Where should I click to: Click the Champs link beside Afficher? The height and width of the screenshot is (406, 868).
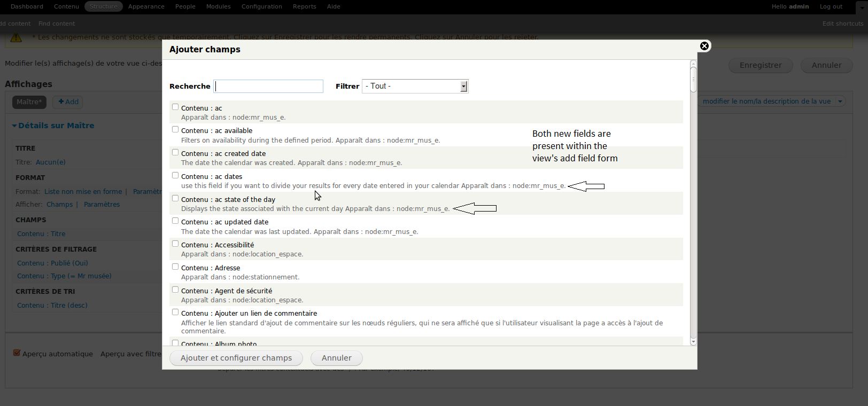(59, 205)
